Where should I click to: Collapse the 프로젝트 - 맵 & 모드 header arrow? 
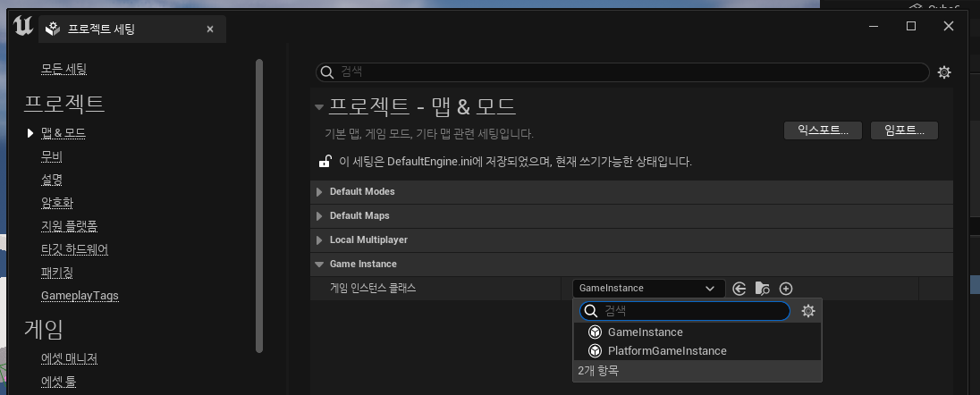click(319, 107)
